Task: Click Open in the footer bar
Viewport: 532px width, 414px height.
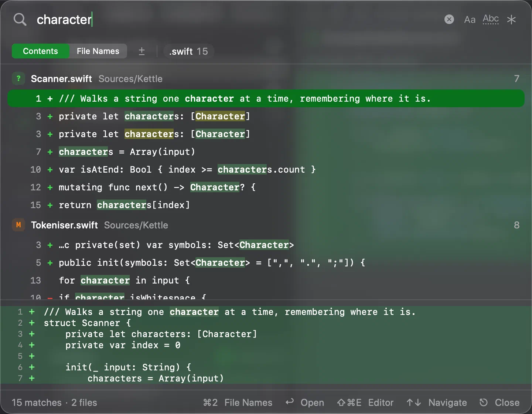Action: (305, 403)
